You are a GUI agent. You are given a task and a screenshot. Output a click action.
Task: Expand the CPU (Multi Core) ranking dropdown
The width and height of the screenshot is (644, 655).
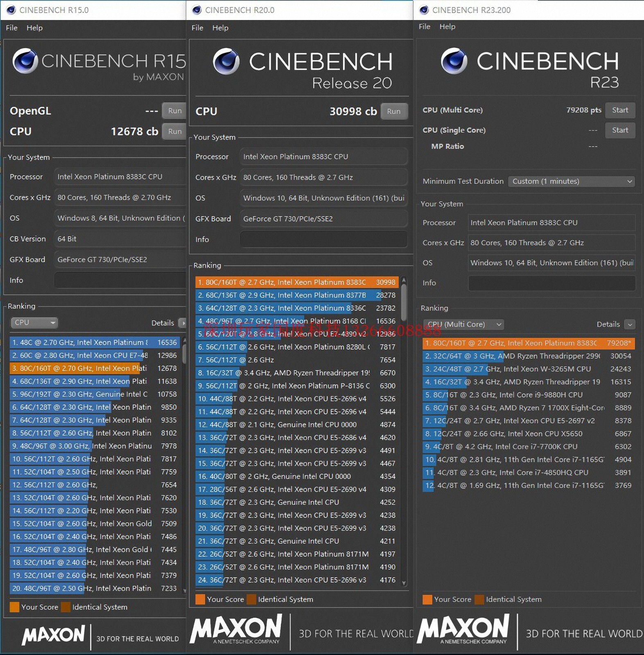pos(463,324)
